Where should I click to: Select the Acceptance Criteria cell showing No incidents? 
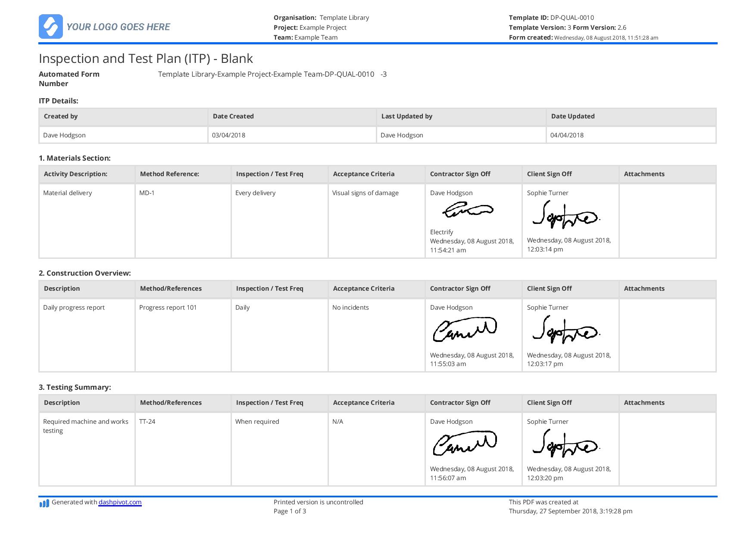350,307
